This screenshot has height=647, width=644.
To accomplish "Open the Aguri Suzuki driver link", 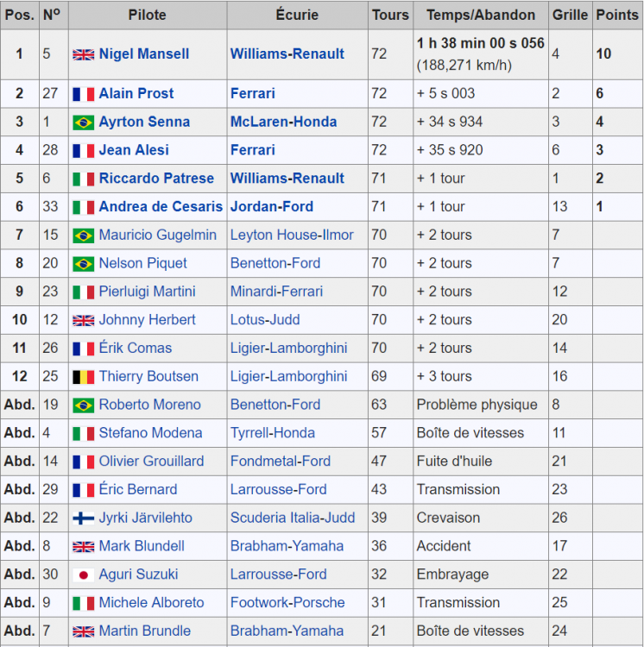I will click(x=139, y=574).
